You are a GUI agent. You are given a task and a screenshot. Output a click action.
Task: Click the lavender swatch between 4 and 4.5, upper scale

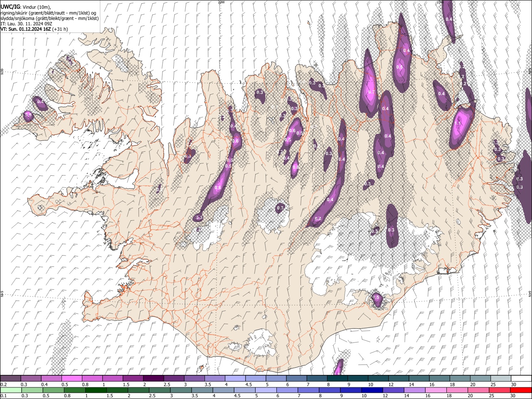pyautogui.click(x=235, y=378)
